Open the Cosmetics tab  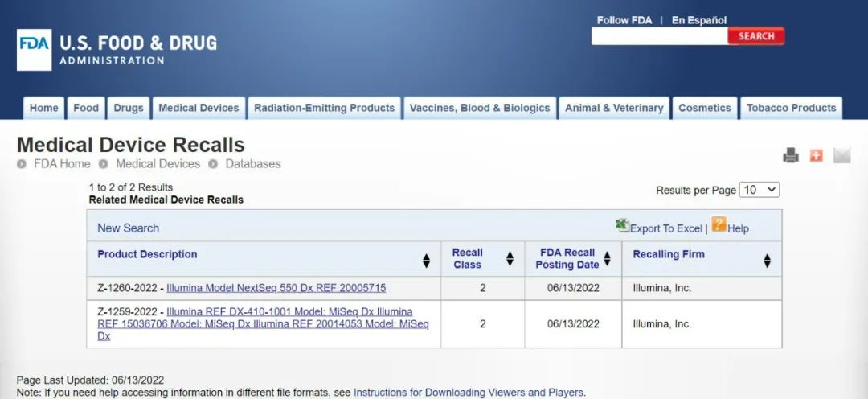tap(705, 108)
